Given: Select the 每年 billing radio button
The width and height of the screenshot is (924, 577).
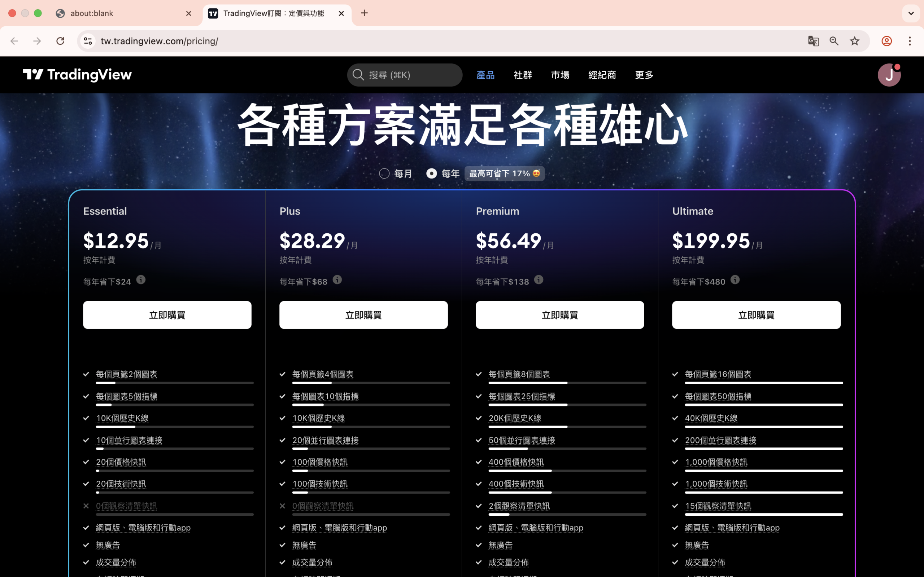Looking at the screenshot, I should pyautogui.click(x=431, y=173).
